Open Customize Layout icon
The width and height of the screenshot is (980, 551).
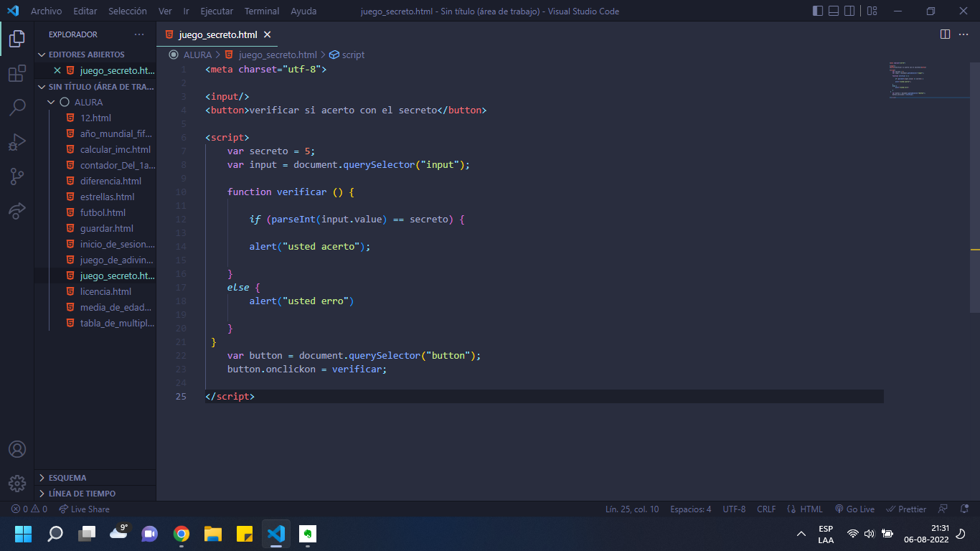pyautogui.click(x=872, y=11)
